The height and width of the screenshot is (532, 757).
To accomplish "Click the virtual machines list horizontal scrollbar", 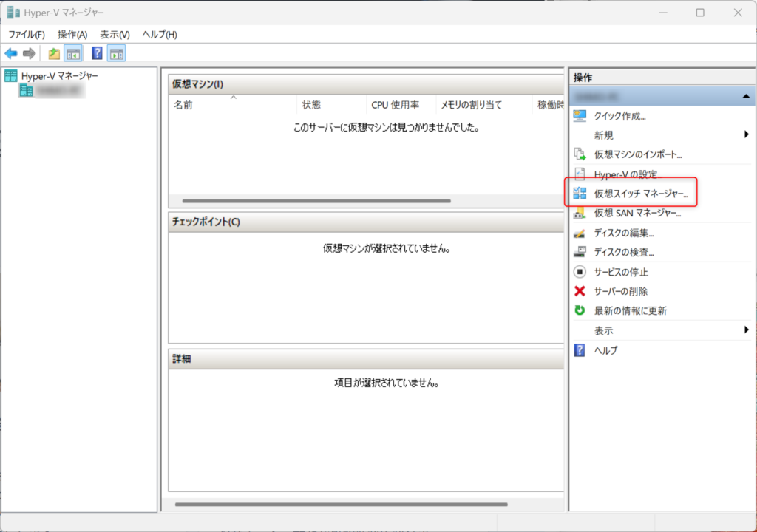I will click(x=316, y=201).
